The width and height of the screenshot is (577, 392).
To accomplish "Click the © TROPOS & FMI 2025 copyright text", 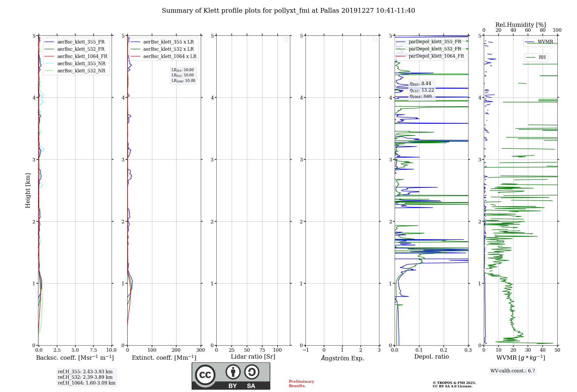I will click(454, 383).
